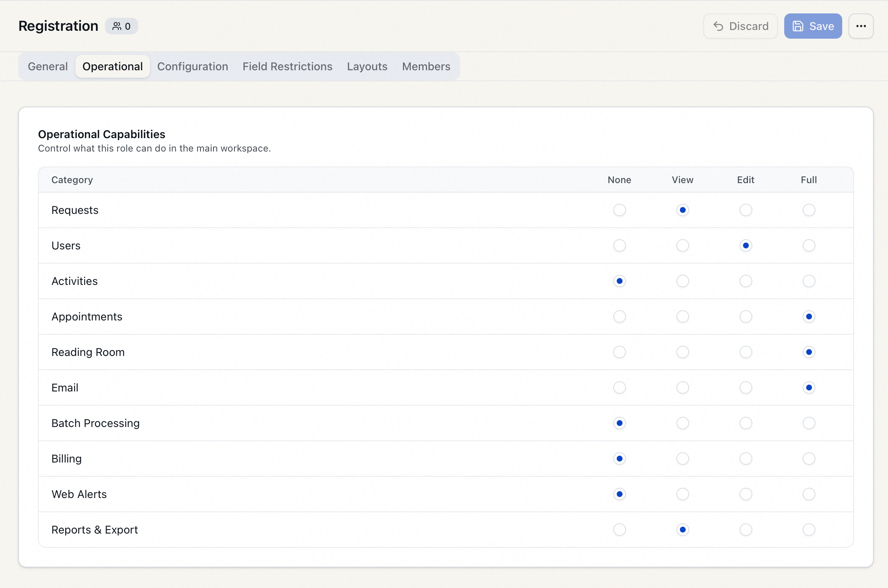Image resolution: width=888 pixels, height=588 pixels.
Task: Open the Layouts tab
Action: coord(367,66)
